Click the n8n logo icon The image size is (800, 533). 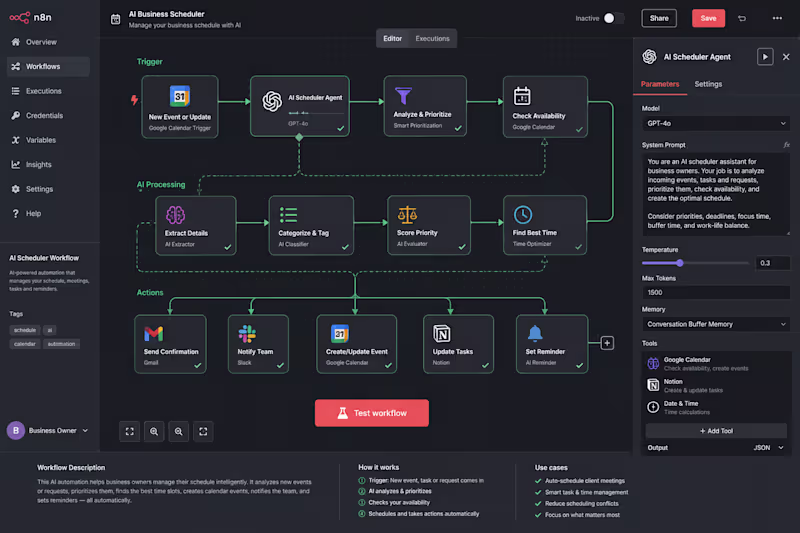click(x=19, y=18)
